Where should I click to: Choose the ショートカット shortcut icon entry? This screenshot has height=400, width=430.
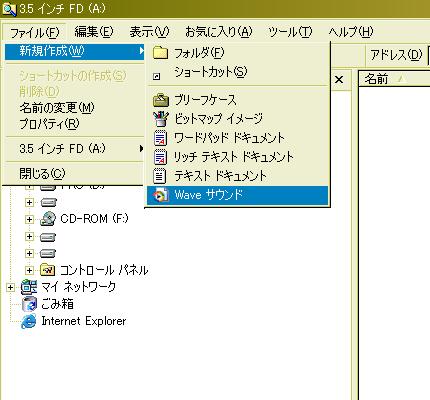(x=157, y=77)
